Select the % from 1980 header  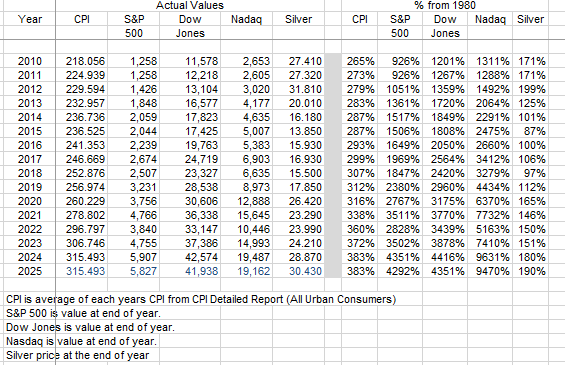pos(445,5)
